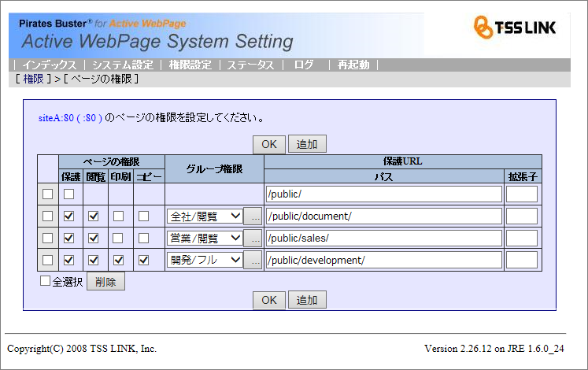Check コピー permission for /public/document/ row

click(144, 216)
